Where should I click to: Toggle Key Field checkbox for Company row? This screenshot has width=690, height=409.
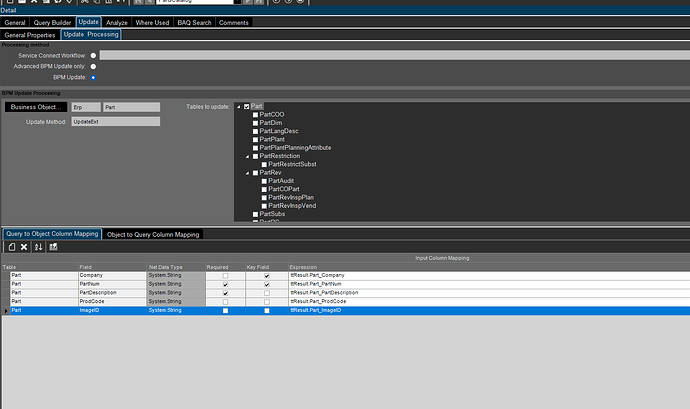coord(267,276)
